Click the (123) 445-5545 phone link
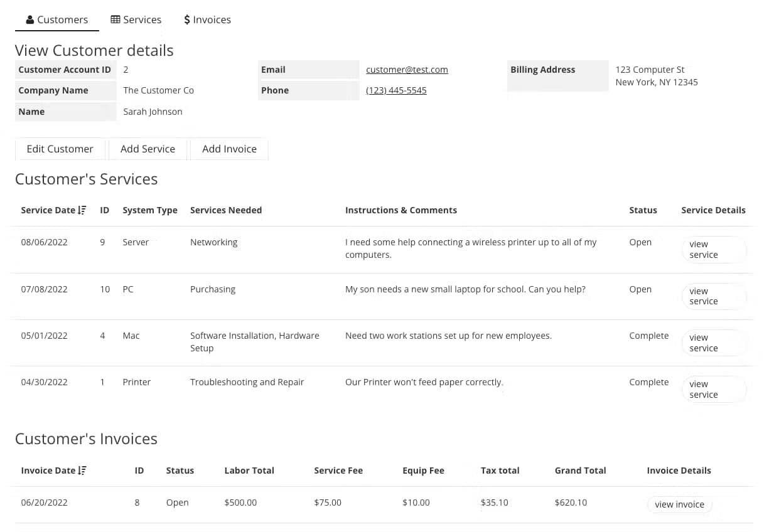Image resolution: width=769 pixels, height=532 pixels. pyautogui.click(x=396, y=90)
